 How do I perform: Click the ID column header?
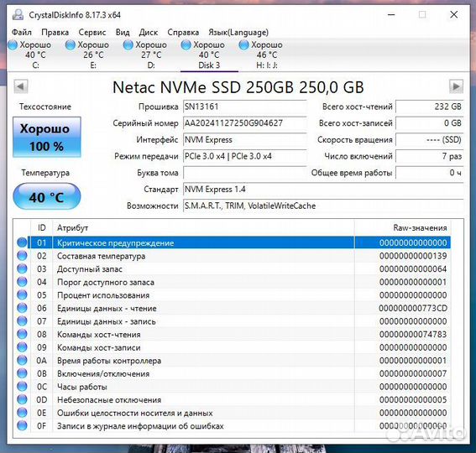pyautogui.click(x=42, y=227)
